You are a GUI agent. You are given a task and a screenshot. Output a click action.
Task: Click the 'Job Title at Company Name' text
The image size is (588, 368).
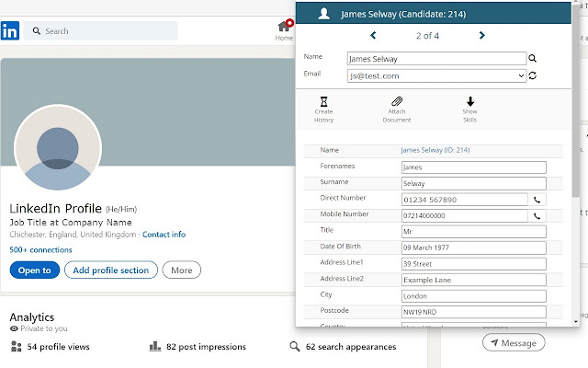coord(71,223)
